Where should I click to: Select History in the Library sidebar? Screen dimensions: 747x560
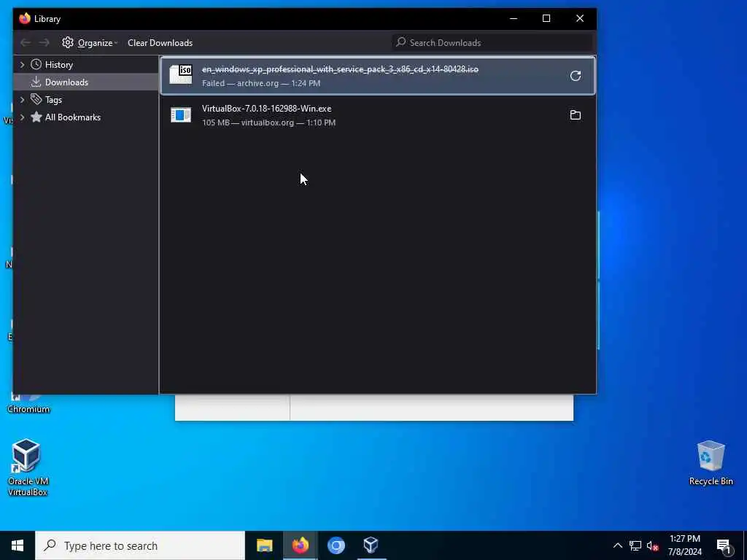tap(86, 64)
